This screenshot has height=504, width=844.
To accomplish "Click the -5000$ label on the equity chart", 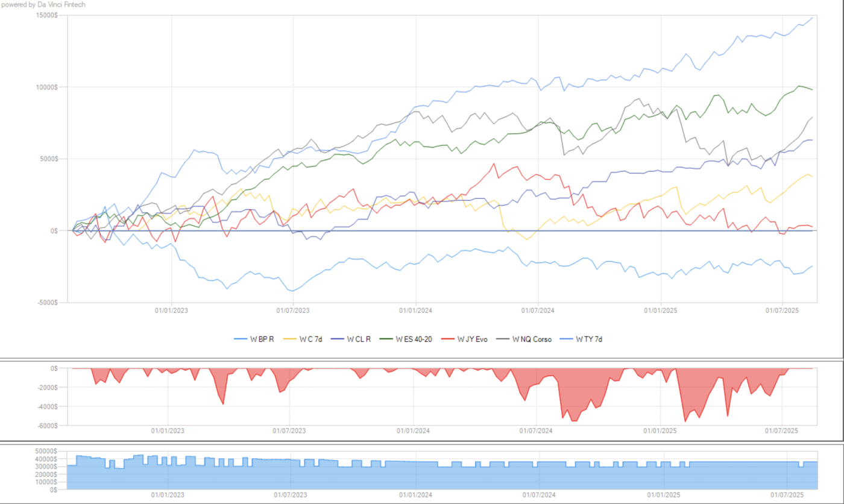I will (x=46, y=303).
